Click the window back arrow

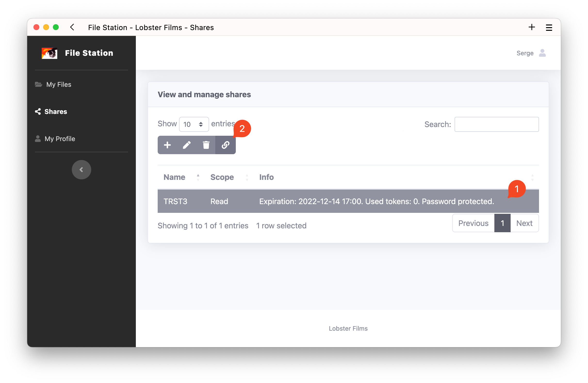point(72,27)
